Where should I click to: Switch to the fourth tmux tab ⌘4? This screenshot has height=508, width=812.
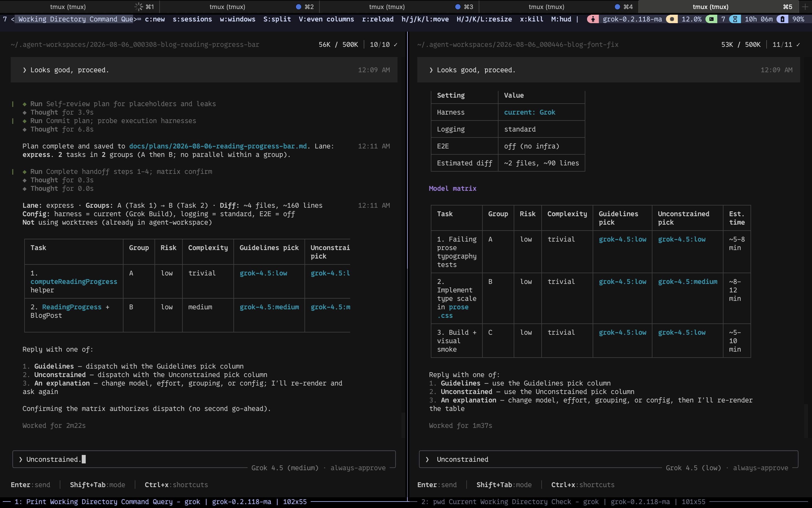[x=558, y=7]
